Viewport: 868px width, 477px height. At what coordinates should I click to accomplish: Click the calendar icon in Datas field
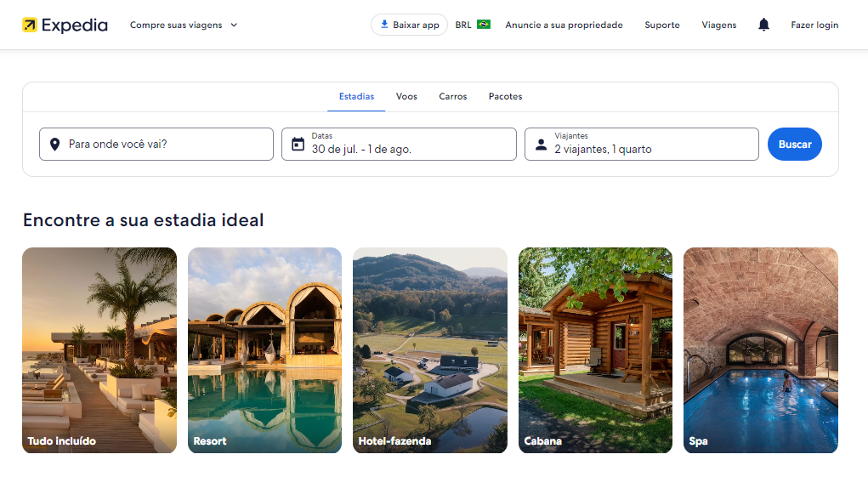[x=298, y=145]
